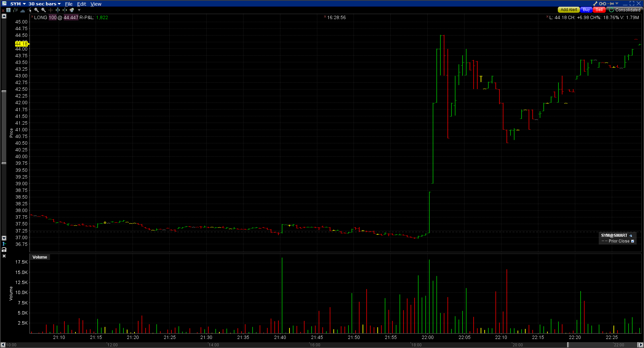Open the toolbar overflow arrow
The width and height of the screenshot is (644, 348).
[79, 10]
